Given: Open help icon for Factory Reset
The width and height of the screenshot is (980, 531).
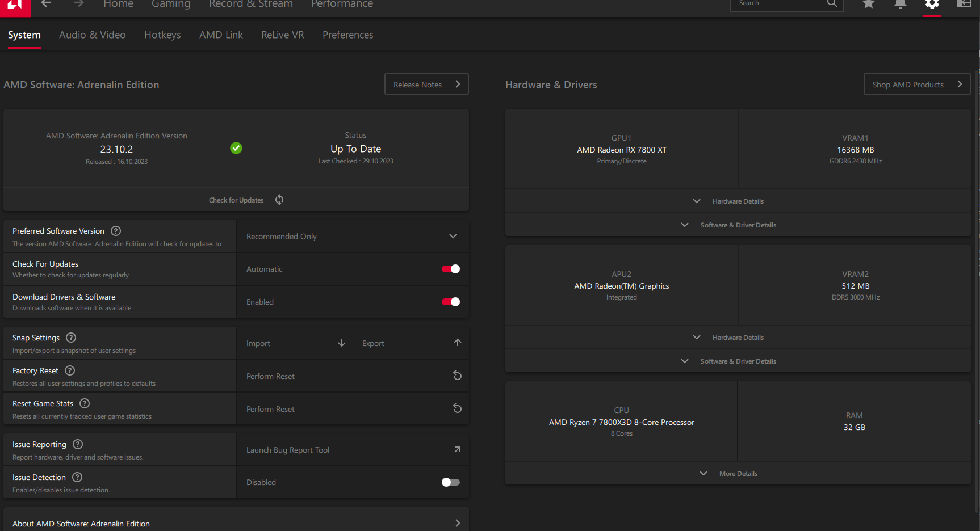Looking at the screenshot, I should pos(70,370).
